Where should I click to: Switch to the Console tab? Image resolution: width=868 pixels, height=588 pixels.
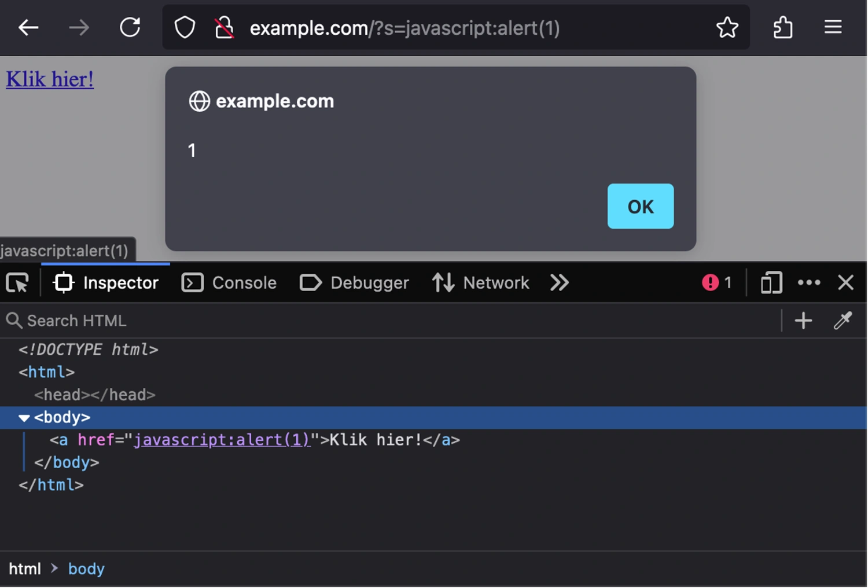(x=230, y=283)
